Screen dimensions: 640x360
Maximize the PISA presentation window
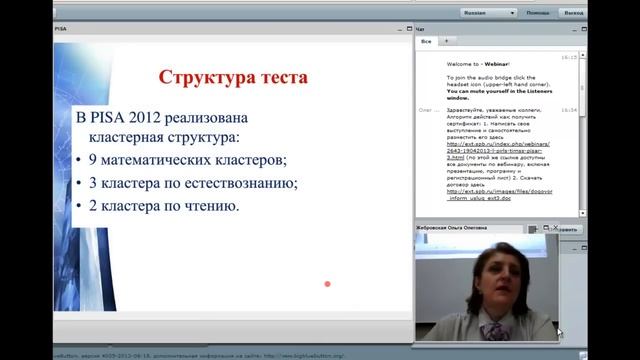tap(409, 29)
